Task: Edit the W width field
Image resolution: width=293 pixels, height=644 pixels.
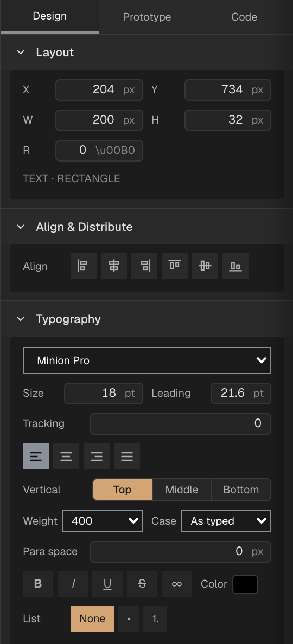Action: [99, 120]
